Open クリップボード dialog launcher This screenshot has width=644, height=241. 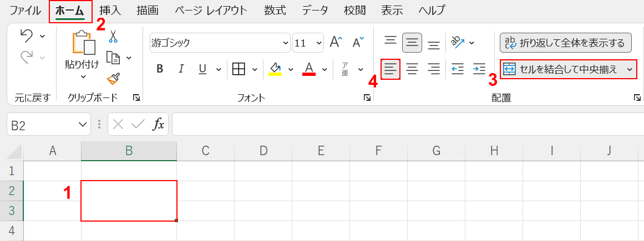click(136, 98)
